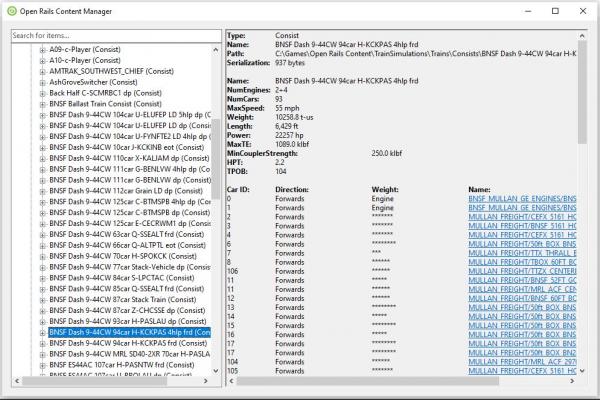
Task: Select BNSF Dash 9-44CW 112car Grain LD dp
Action: (x=126, y=191)
